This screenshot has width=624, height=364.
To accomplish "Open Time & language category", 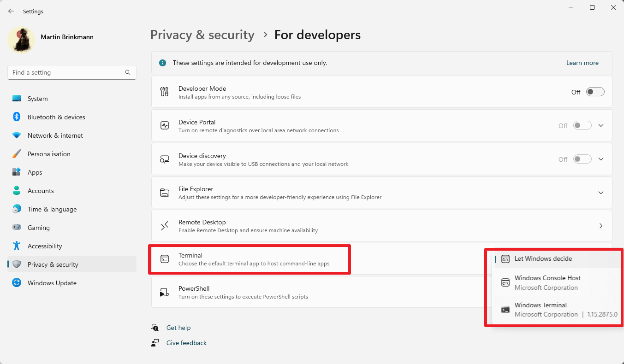I will click(72, 209).
